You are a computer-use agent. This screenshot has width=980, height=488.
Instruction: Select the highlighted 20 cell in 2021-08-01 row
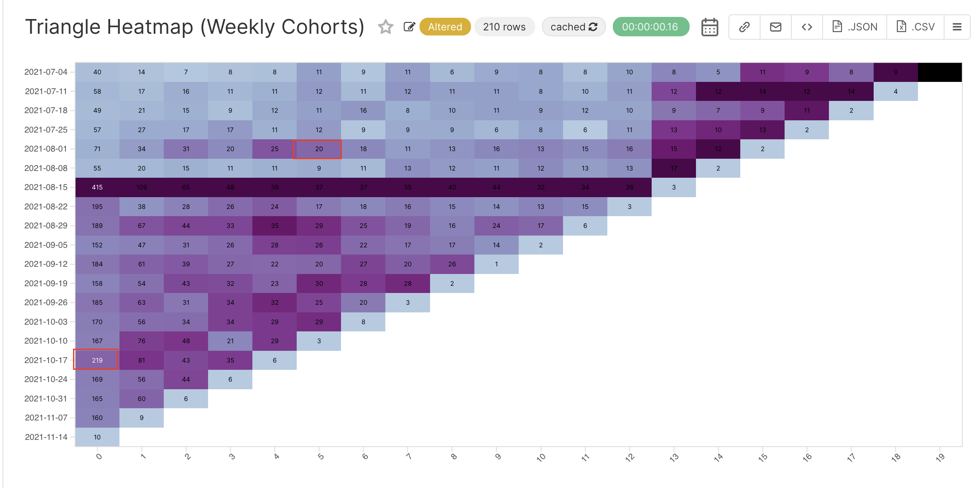coord(319,149)
